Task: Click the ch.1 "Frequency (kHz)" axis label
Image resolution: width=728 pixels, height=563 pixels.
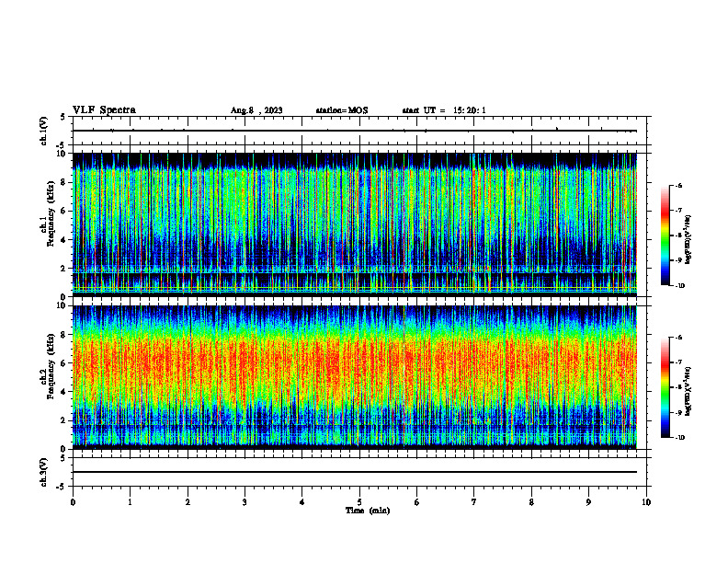Action: [51, 214]
